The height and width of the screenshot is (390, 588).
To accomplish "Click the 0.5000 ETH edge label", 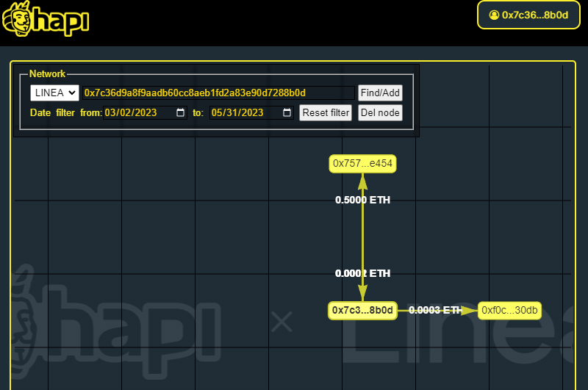I will click(362, 200).
